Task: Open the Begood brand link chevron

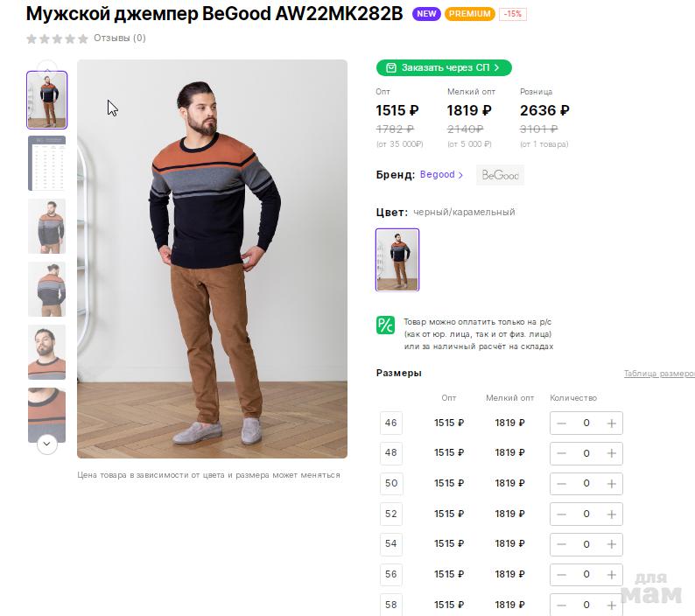Action: click(462, 175)
